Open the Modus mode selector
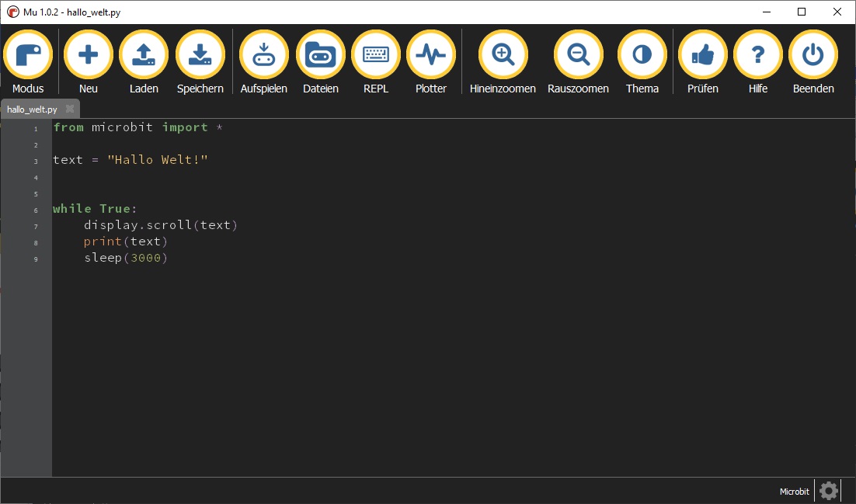Screen dimensions: 856x504 [28, 62]
